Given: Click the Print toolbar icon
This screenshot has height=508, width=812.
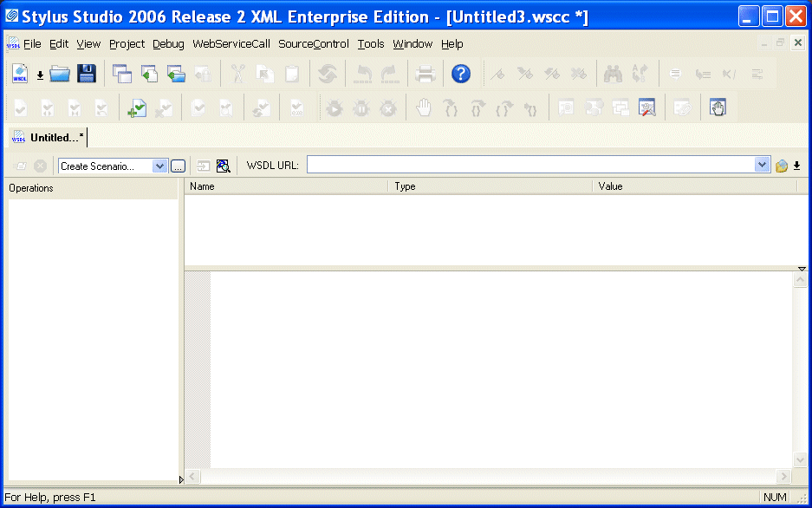Looking at the screenshot, I should 425,75.
